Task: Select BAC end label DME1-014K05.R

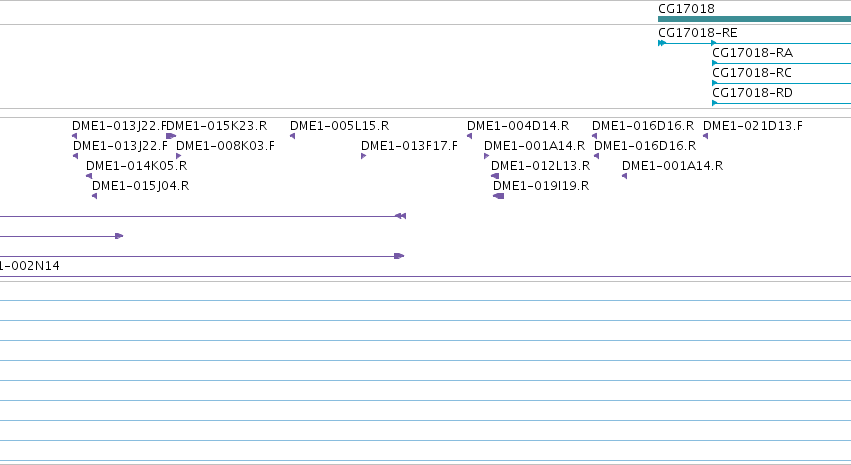Action: pyautogui.click(x=136, y=166)
